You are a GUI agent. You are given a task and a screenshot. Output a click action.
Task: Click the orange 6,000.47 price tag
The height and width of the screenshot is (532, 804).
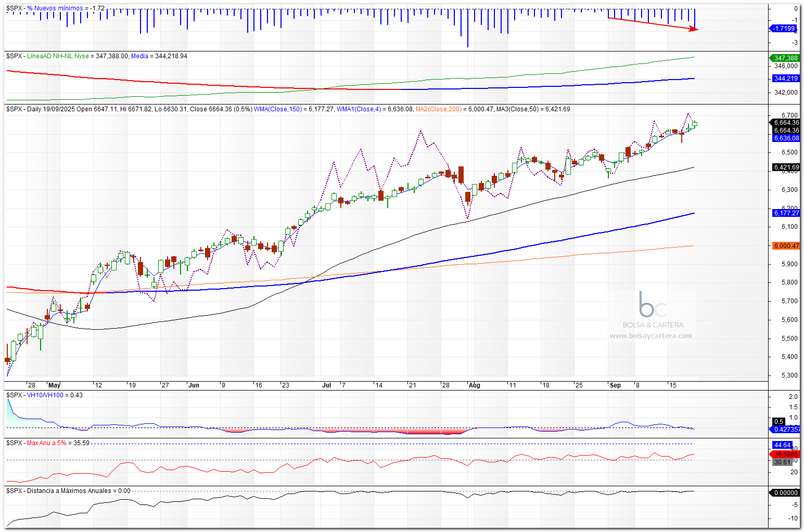point(785,246)
